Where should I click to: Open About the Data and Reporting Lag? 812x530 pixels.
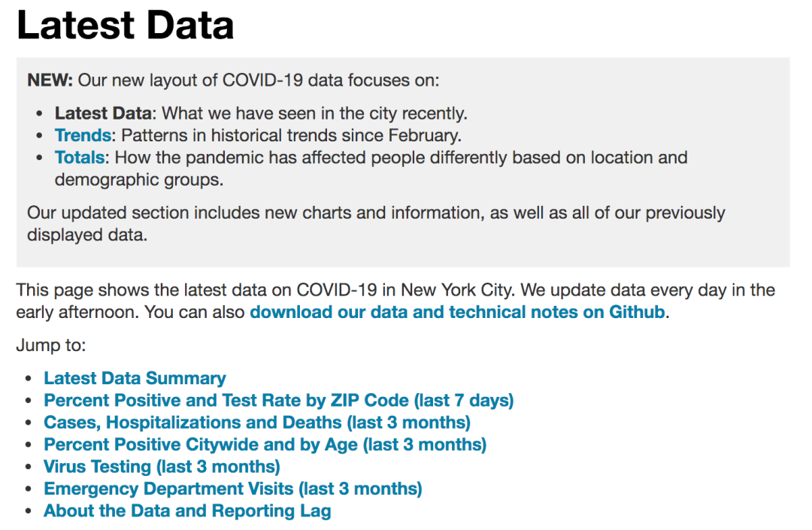pyautogui.click(x=187, y=511)
